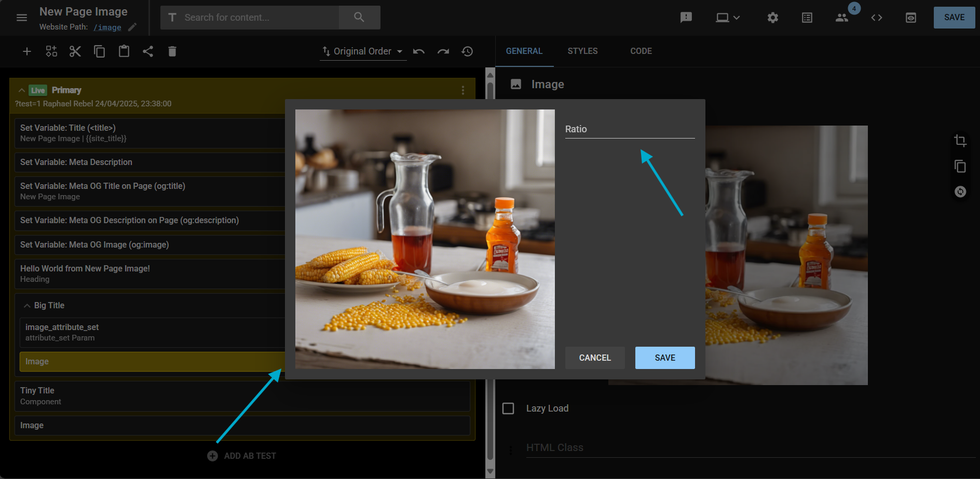Select the Image row below Tiny Title
The height and width of the screenshot is (479, 980).
pos(242,425)
